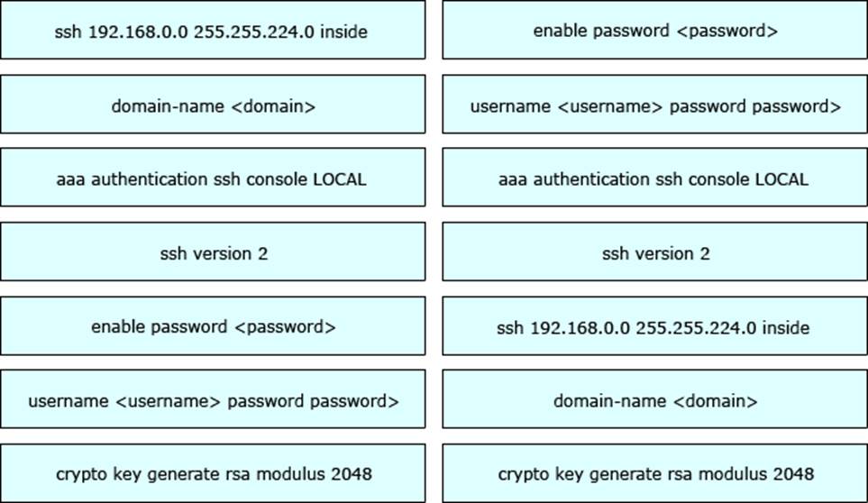Click left column's aaa authentication ssh console box

tap(213, 178)
